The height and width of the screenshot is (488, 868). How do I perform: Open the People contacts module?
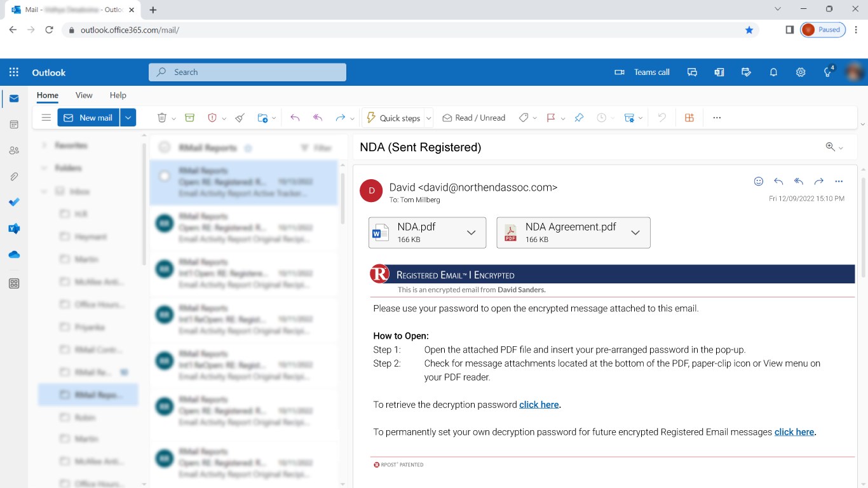tap(14, 151)
